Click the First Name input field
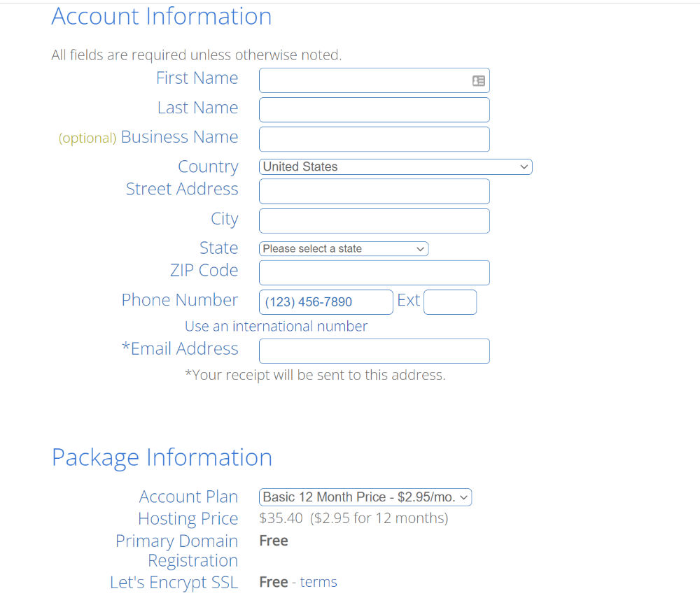Viewport: 700px width, 598px height. point(364,80)
